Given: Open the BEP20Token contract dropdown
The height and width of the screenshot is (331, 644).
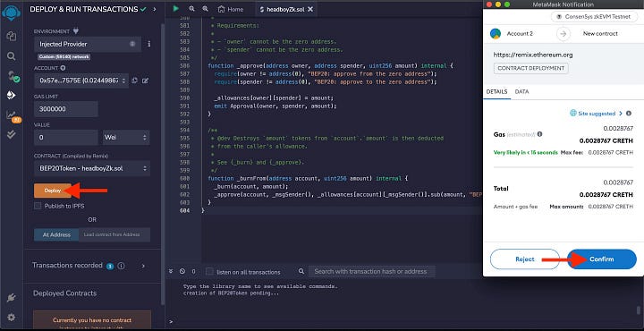Looking at the screenshot, I should 92,168.
